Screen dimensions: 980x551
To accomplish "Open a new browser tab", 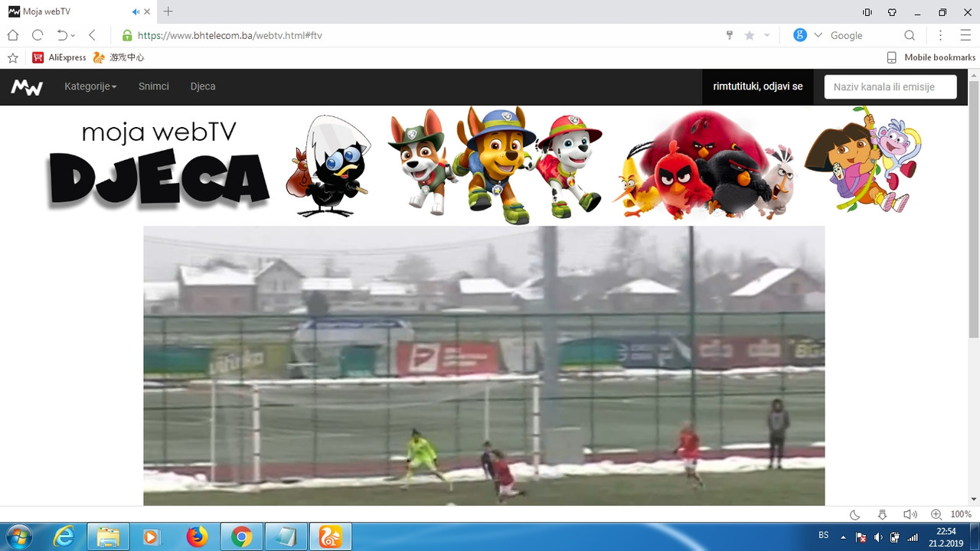I will tap(168, 11).
